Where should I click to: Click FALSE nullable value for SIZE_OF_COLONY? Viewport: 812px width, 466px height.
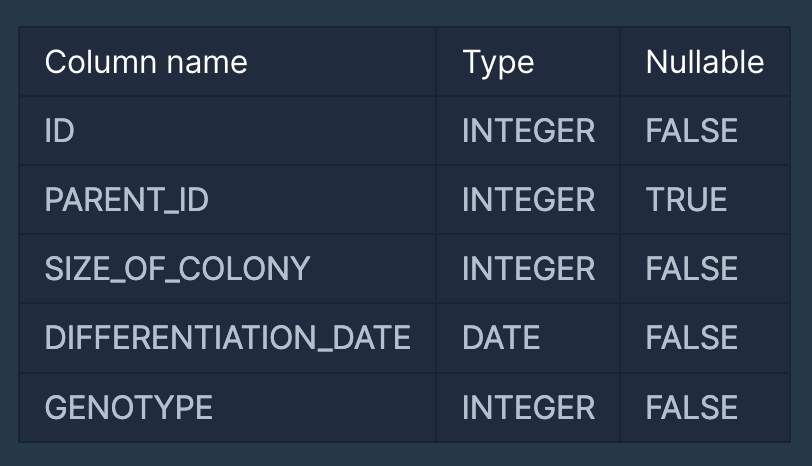pyautogui.click(x=691, y=269)
